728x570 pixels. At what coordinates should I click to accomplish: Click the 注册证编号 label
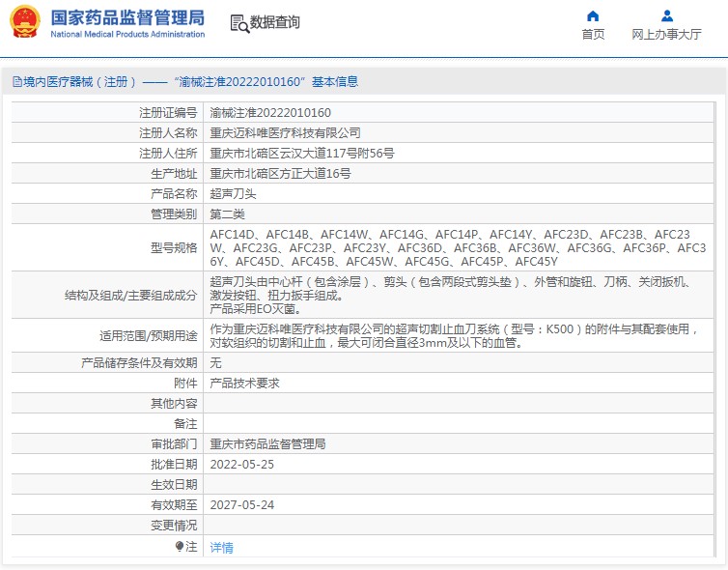[168, 112]
